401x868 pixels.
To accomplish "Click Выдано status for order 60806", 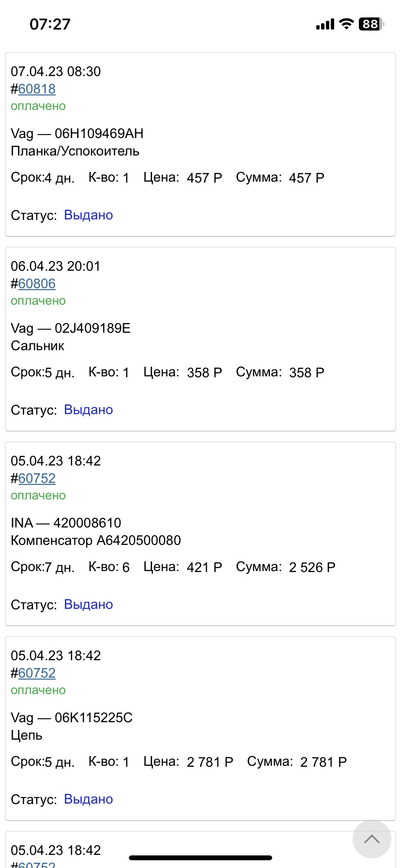I will coord(88,409).
